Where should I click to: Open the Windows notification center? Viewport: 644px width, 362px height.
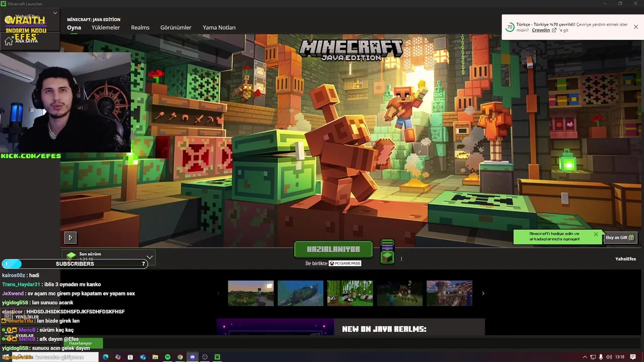pos(633,357)
